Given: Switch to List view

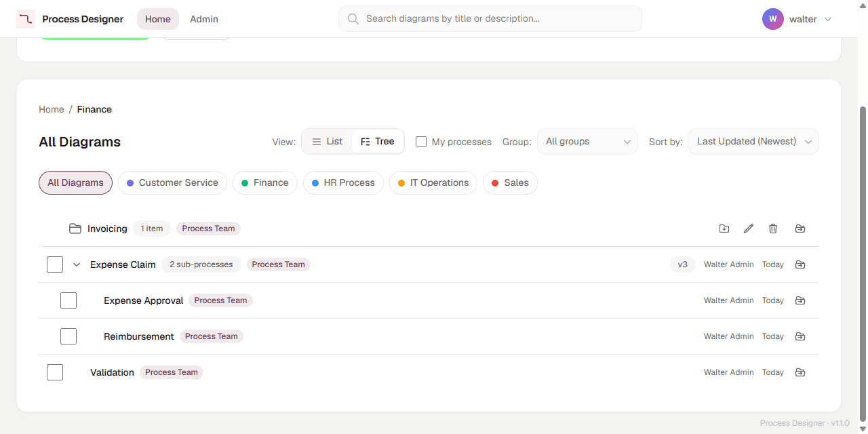Looking at the screenshot, I should (x=327, y=142).
